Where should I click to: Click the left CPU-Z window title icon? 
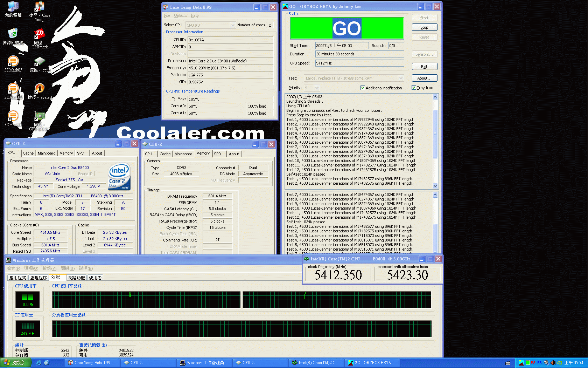pos(8,143)
